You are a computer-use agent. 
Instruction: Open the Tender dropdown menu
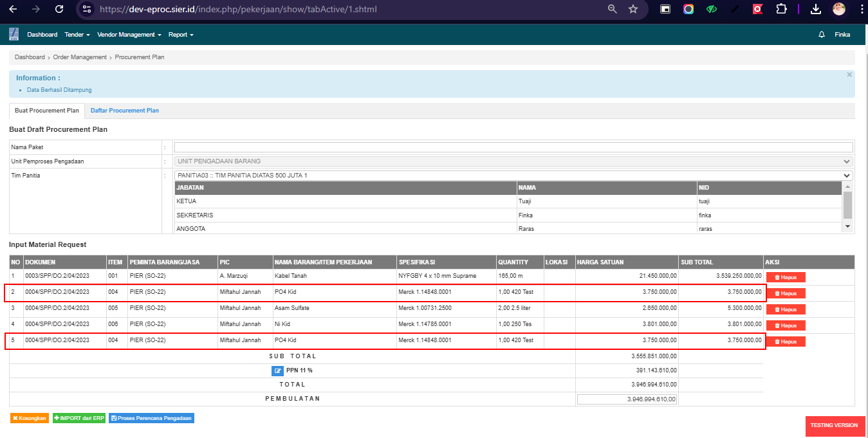(77, 35)
